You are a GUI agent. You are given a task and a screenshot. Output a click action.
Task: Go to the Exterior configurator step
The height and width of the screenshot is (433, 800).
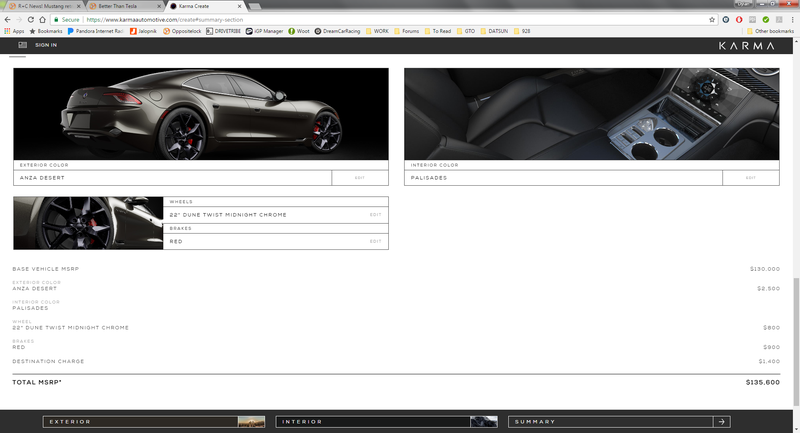[x=154, y=422]
